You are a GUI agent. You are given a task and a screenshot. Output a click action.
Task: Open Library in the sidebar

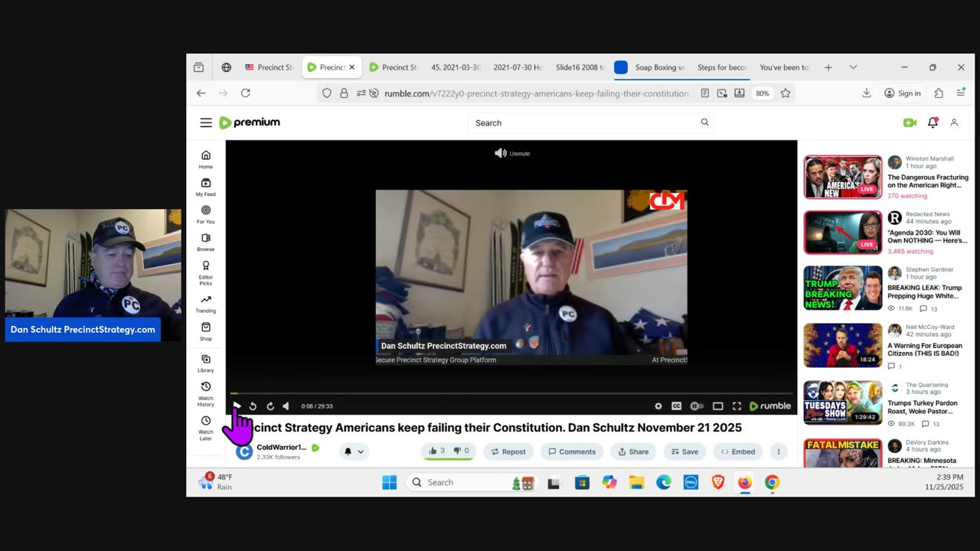click(206, 364)
